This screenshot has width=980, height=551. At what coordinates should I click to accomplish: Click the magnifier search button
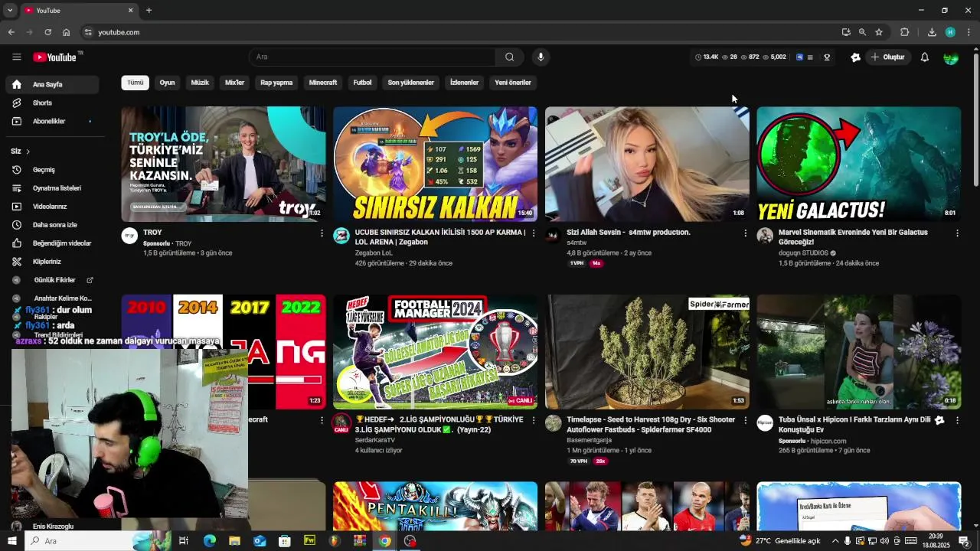pos(509,57)
